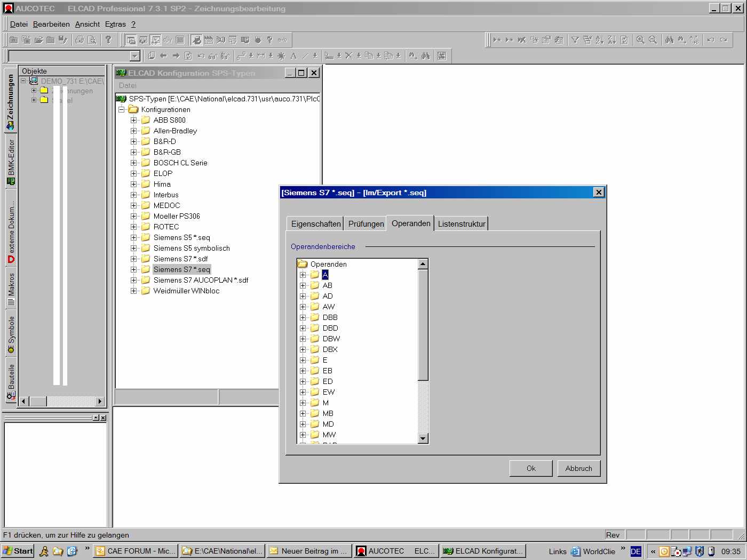Select the DBX operand folder

330,349
